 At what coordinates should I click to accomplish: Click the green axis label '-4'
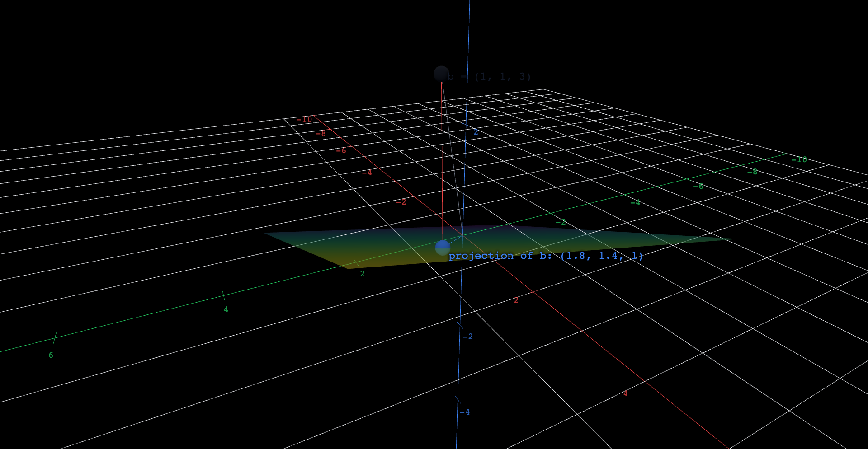[x=635, y=202]
